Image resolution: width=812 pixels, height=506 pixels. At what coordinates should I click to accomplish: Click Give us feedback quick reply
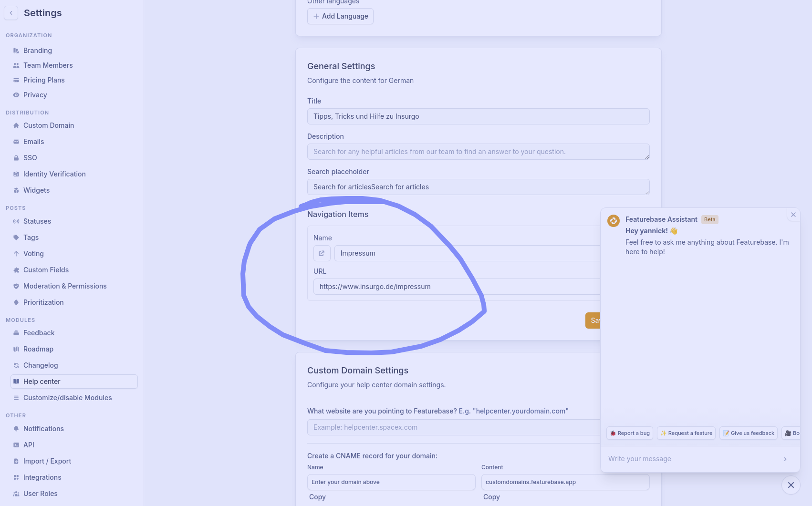[x=748, y=433]
